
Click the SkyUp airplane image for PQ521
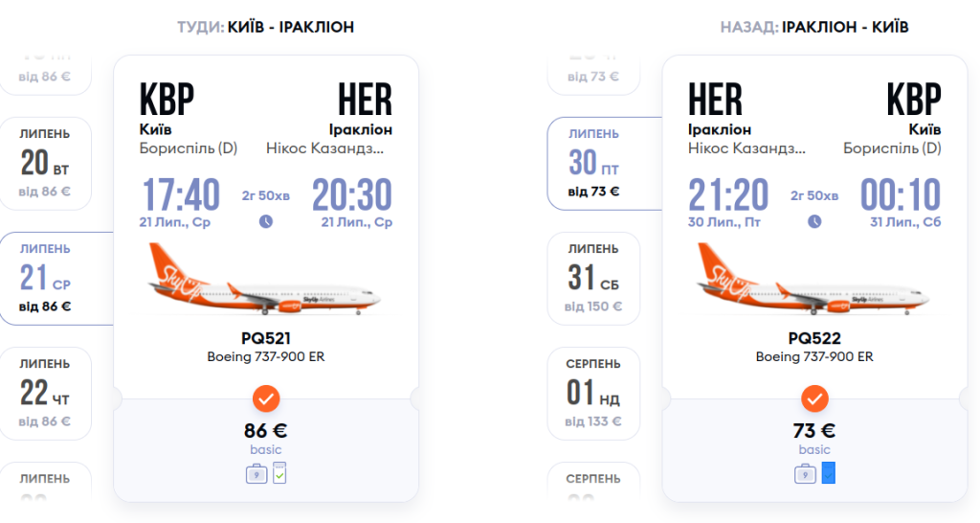(x=266, y=280)
